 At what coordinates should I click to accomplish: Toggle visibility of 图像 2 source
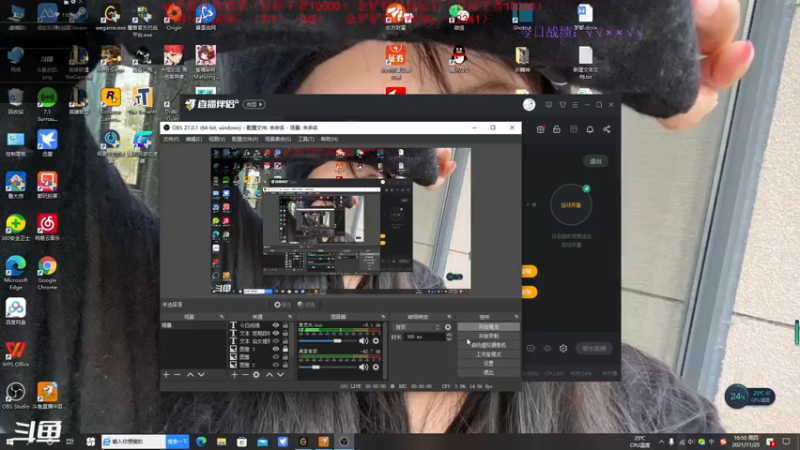(276, 365)
